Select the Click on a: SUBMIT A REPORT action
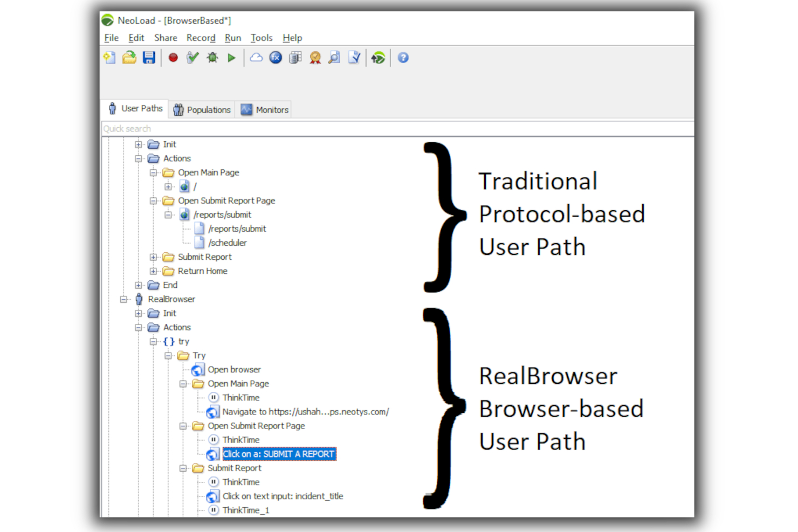Image resolution: width=798 pixels, height=532 pixels. (x=278, y=454)
